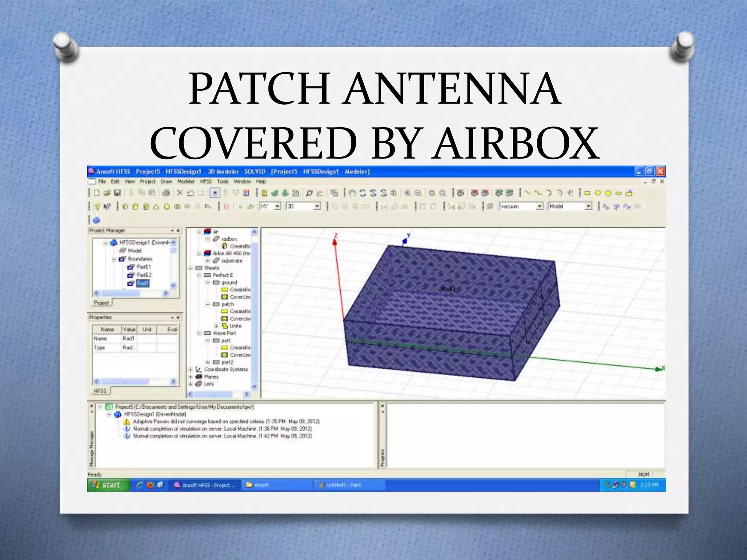Click the Save diskette icon
Screen dimensions: 747x560
click(x=117, y=193)
